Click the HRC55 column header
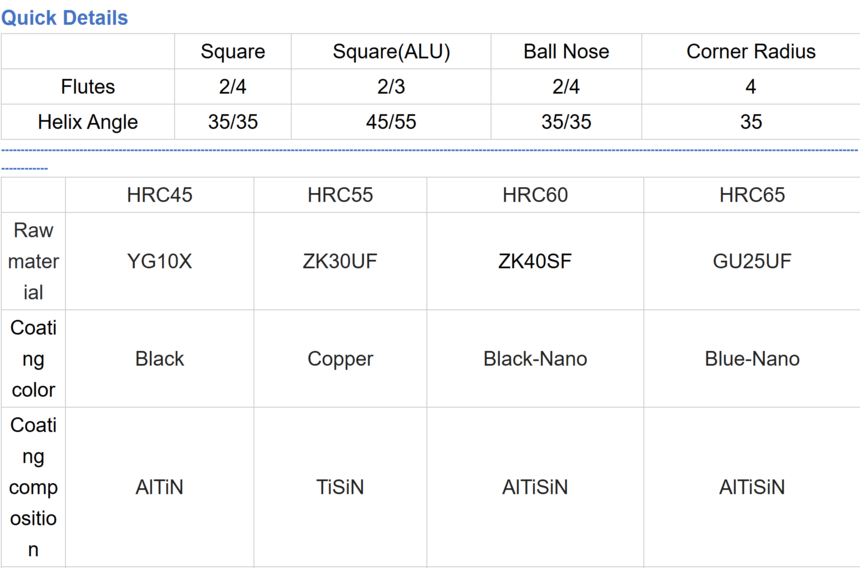The width and height of the screenshot is (860, 568). tap(340, 195)
